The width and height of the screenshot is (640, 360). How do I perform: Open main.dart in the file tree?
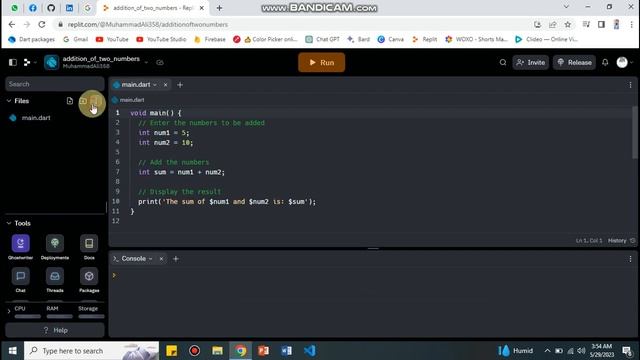36,118
